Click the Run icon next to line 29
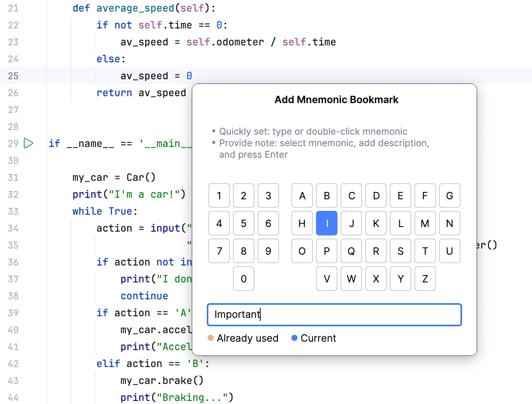Screen dimensions: 532x404 point(28,143)
